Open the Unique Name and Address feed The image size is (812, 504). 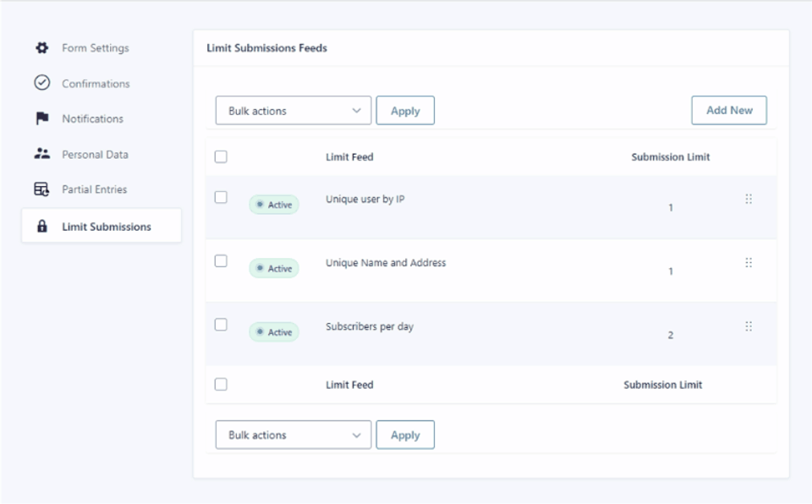[386, 263]
